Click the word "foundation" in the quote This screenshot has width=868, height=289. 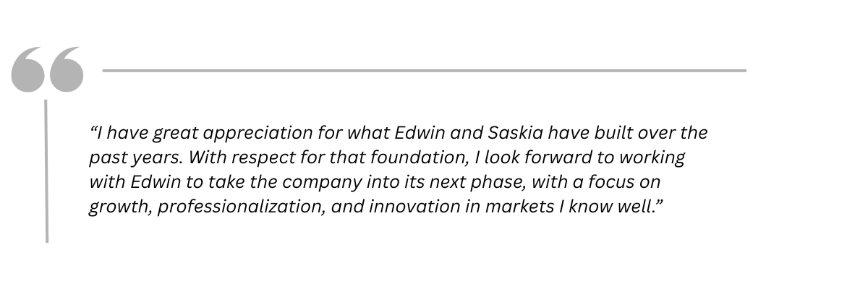381,158
